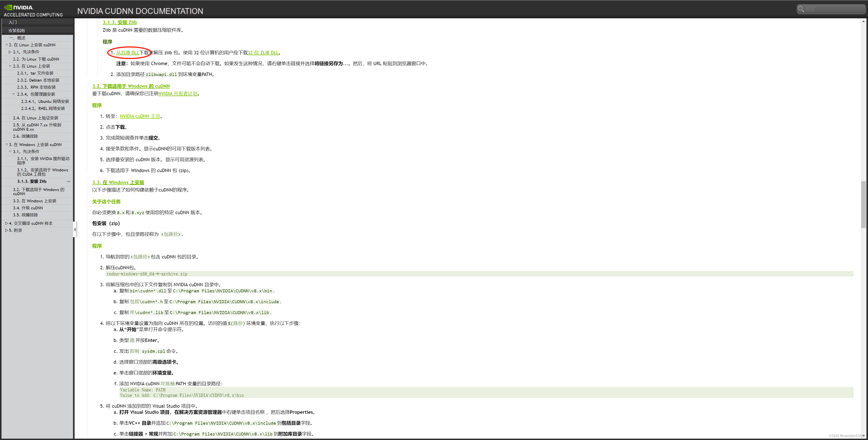The image size is (868, 440).
Task: Open '3.1.1。安装 NVIDIA 图形驱动程序' entry
Action: (43, 161)
